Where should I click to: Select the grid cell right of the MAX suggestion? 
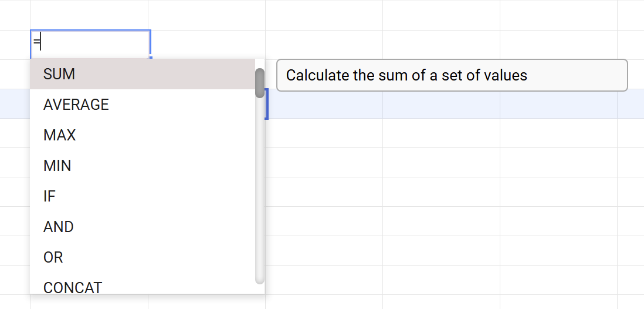pyautogui.click(x=324, y=133)
